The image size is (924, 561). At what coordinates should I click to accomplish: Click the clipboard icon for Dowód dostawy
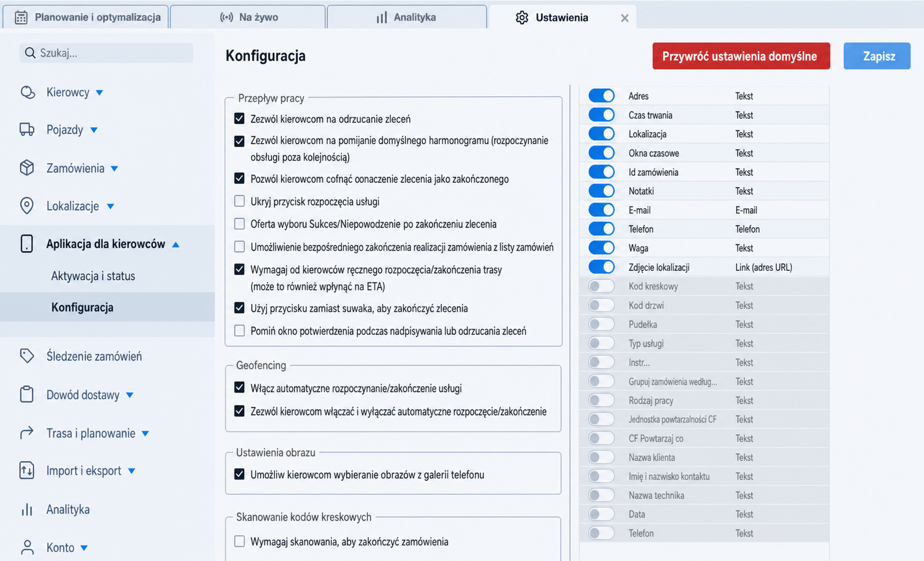[x=27, y=394]
